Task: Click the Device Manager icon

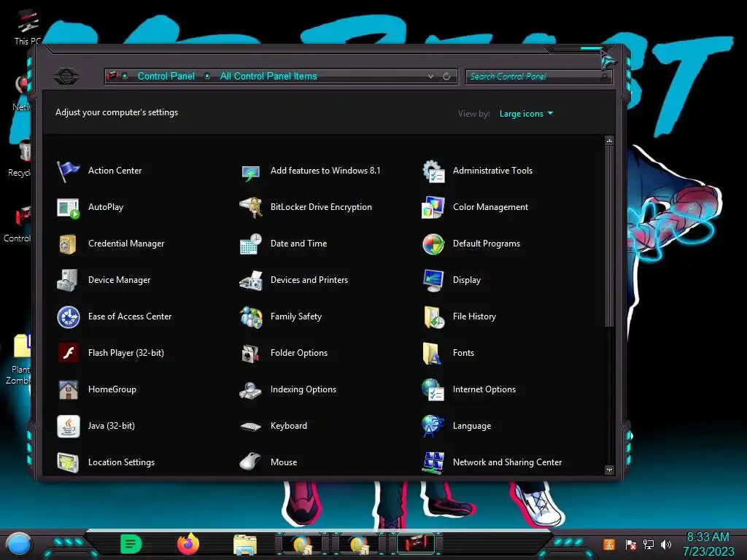Action: [67, 281]
